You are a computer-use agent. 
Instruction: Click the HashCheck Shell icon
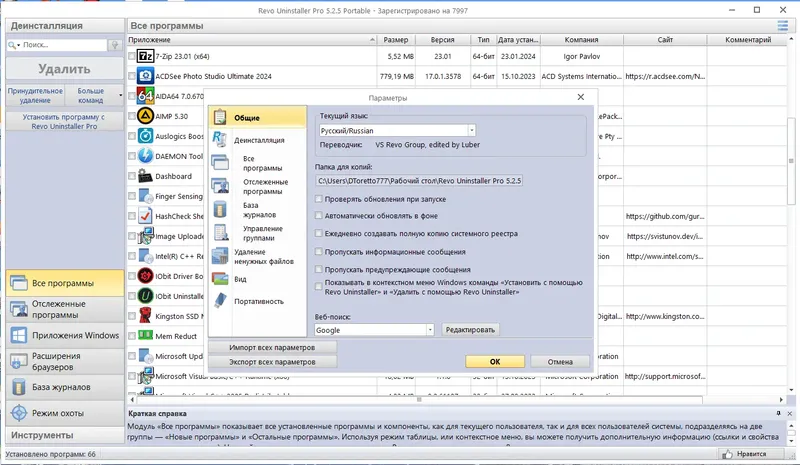(x=145, y=216)
